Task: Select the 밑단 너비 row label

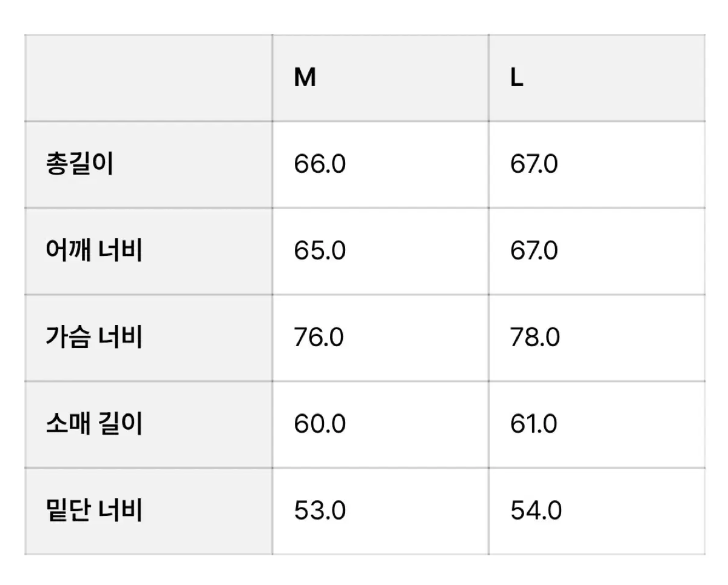Action: point(94,511)
